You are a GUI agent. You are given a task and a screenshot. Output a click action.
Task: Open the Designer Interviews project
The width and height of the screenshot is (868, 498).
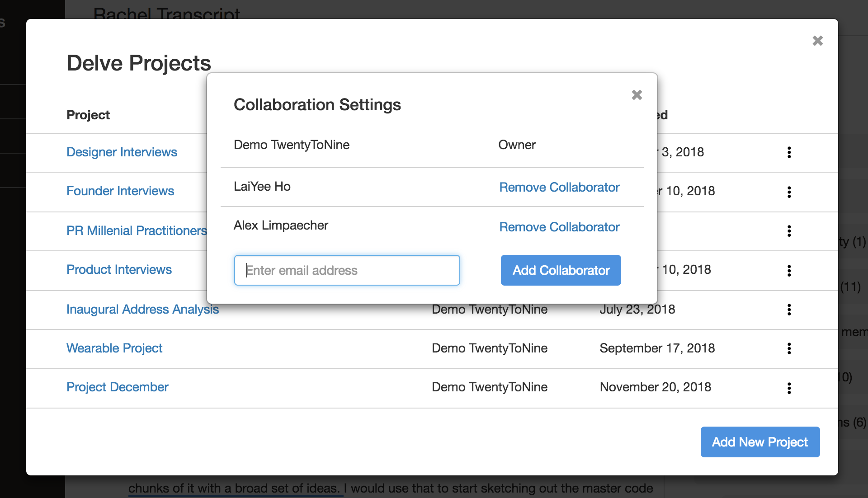[122, 152]
